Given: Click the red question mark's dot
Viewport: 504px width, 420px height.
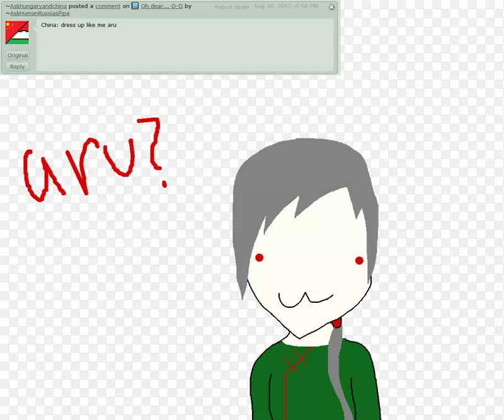Looking at the screenshot, I should tap(165, 183).
